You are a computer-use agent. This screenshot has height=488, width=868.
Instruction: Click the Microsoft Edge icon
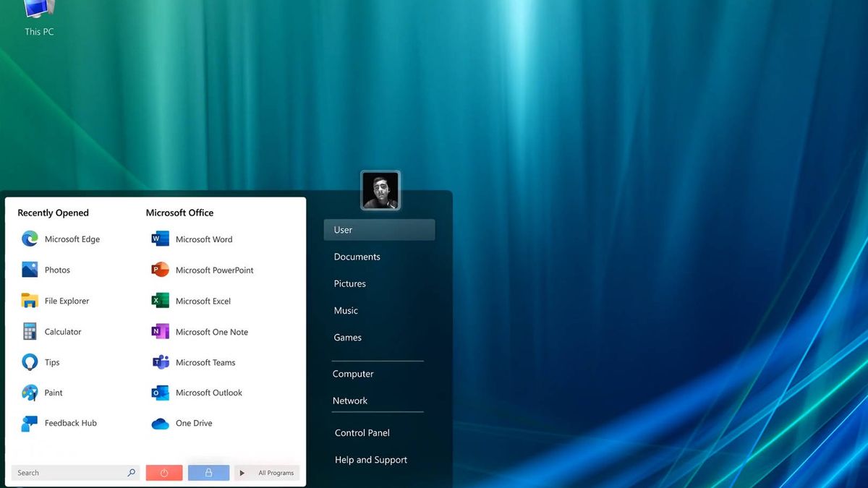click(30, 239)
